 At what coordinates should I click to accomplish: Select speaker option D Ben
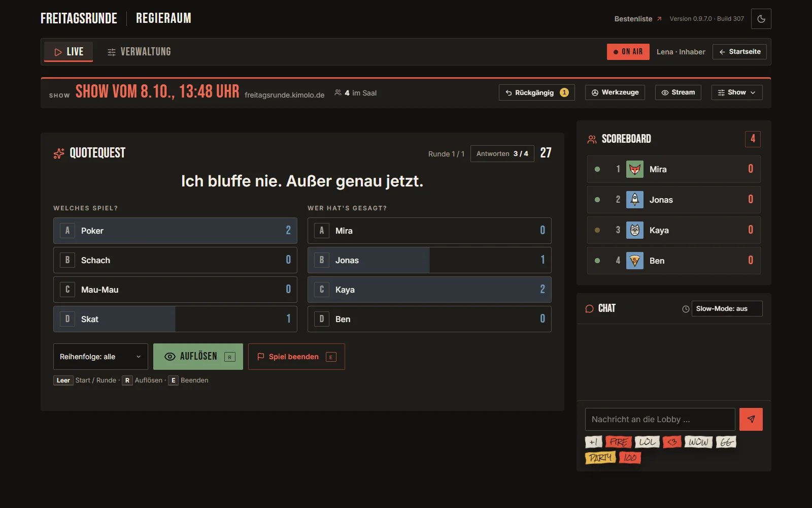429,319
